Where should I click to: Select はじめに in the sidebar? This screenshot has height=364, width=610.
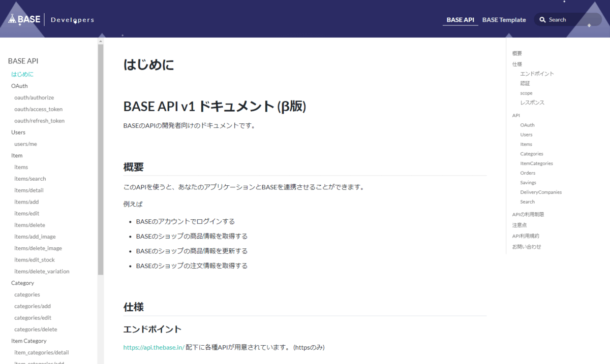[22, 74]
